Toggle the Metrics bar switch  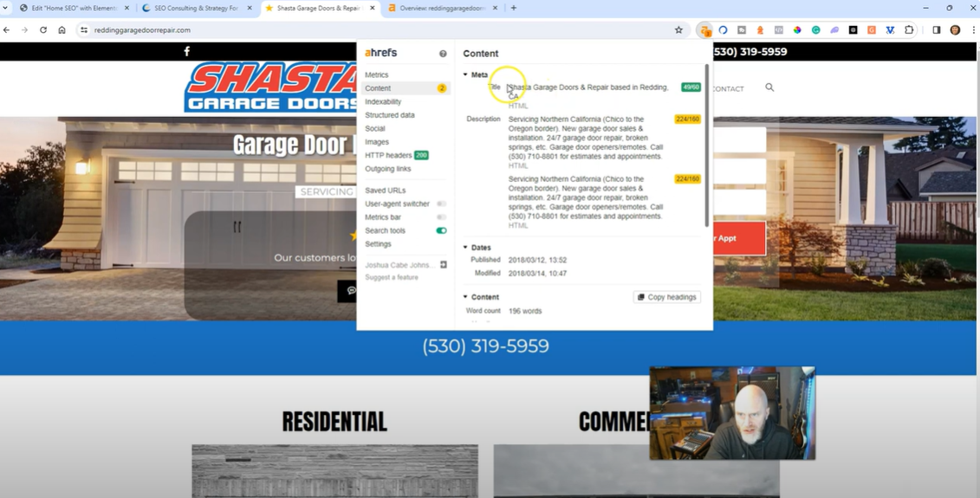point(441,217)
